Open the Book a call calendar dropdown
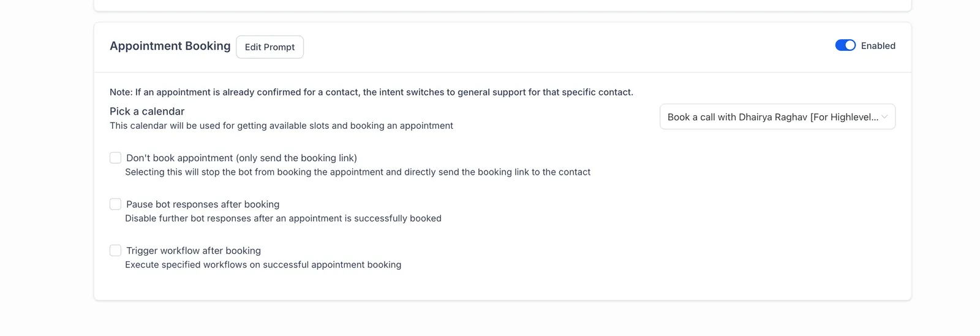The width and height of the screenshot is (980, 336). pyautogui.click(x=777, y=116)
